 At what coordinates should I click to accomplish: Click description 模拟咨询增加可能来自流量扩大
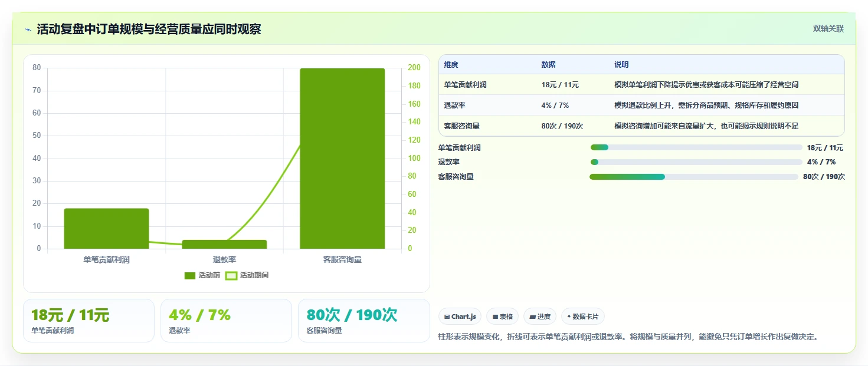click(x=706, y=126)
